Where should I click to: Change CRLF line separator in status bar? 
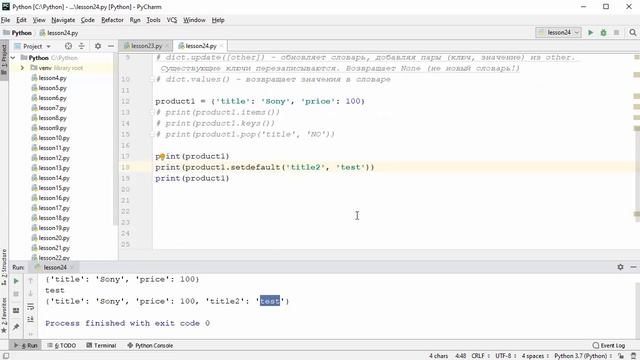tap(480, 356)
